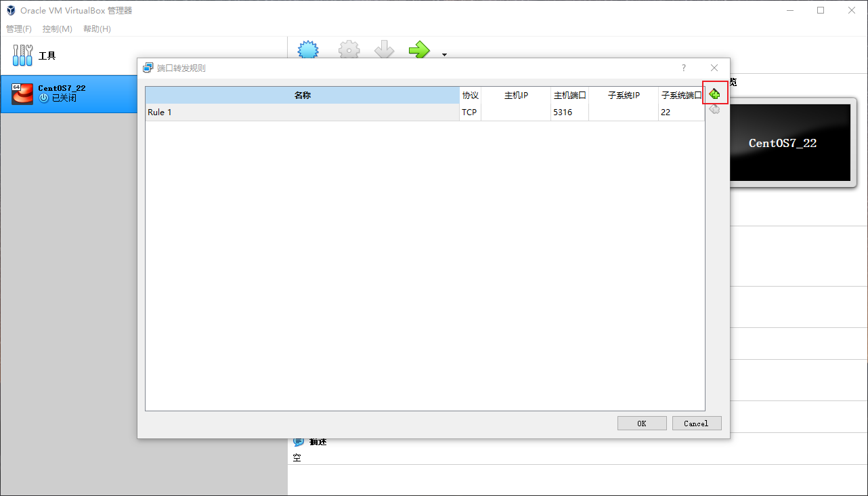This screenshot has width=868, height=496.
Task: Click the empty host IP cell of Rule 1
Action: tap(516, 112)
